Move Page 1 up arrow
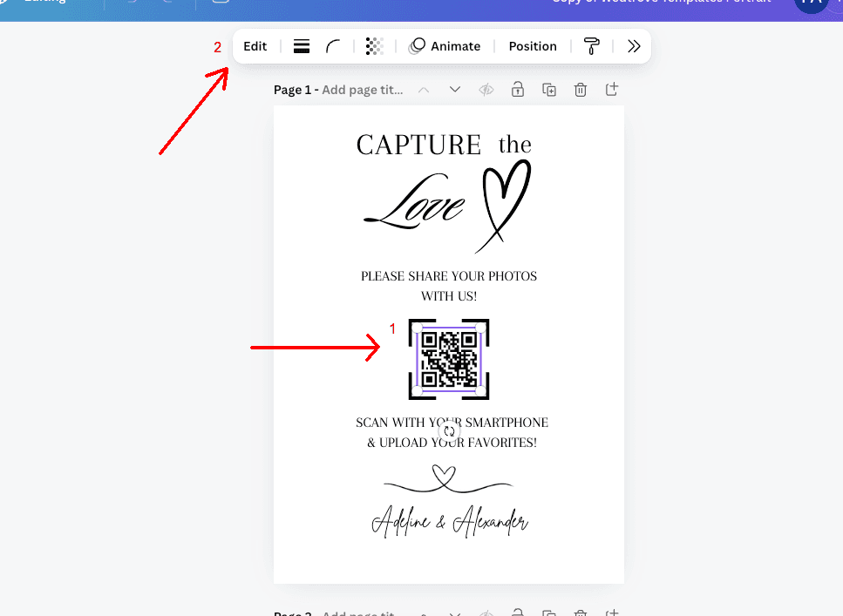The width and height of the screenshot is (843, 616). tap(424, 90)
